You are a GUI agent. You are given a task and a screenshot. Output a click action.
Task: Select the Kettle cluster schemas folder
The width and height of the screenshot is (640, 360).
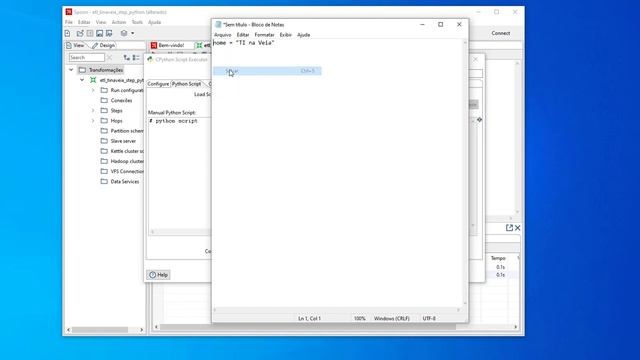click(122, 151)
